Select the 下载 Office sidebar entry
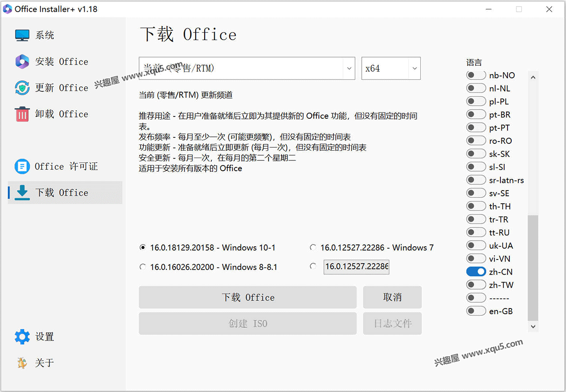Viewport: 566px width, 392px height. pos(65,192)
